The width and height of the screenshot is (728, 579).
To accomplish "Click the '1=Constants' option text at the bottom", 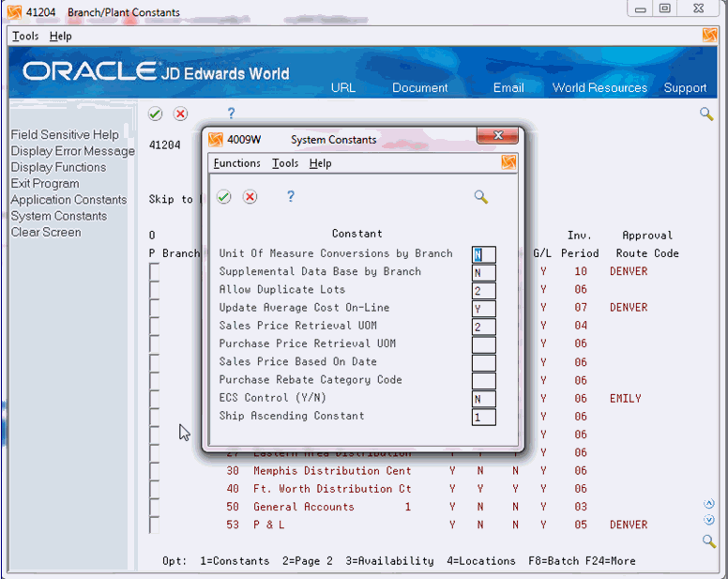I will 235,561.
